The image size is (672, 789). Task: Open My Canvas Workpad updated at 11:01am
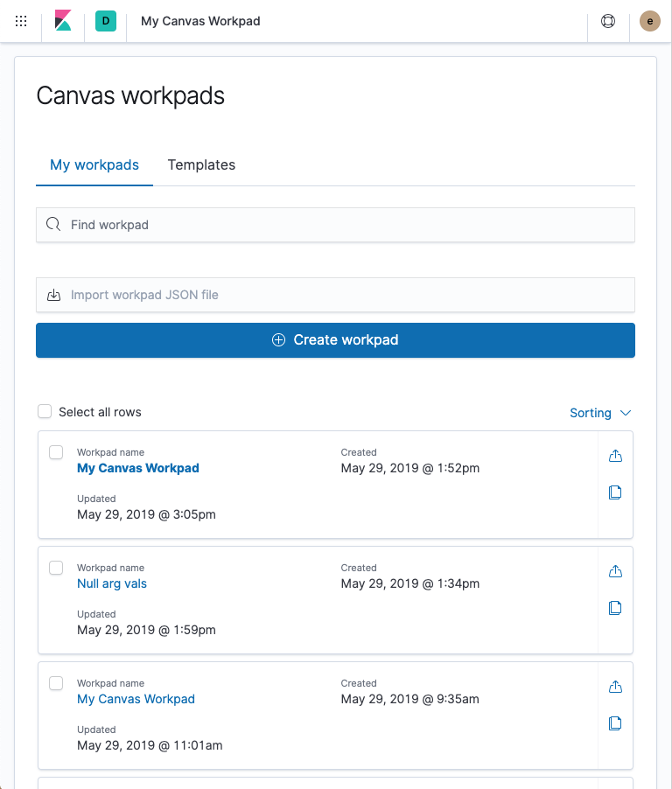[136, 699]
